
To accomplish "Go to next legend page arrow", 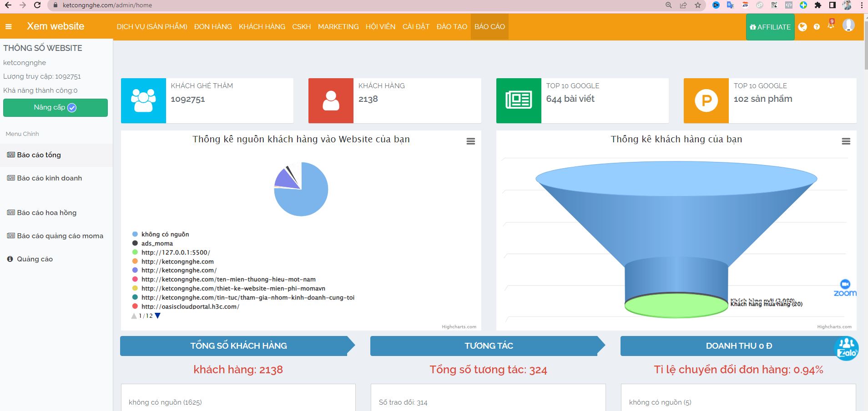I will pos(158,316).
